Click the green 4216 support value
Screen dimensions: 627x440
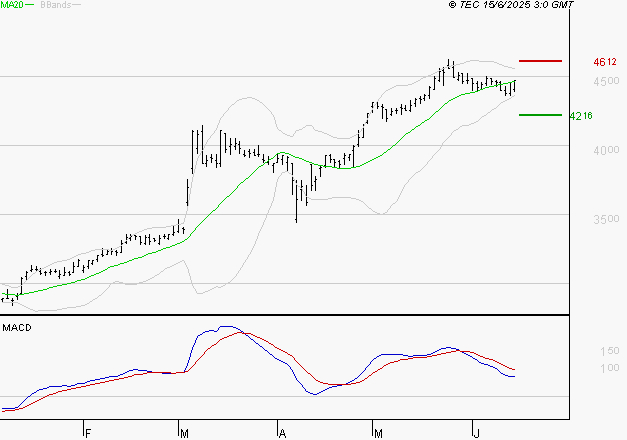coord(581,116)
